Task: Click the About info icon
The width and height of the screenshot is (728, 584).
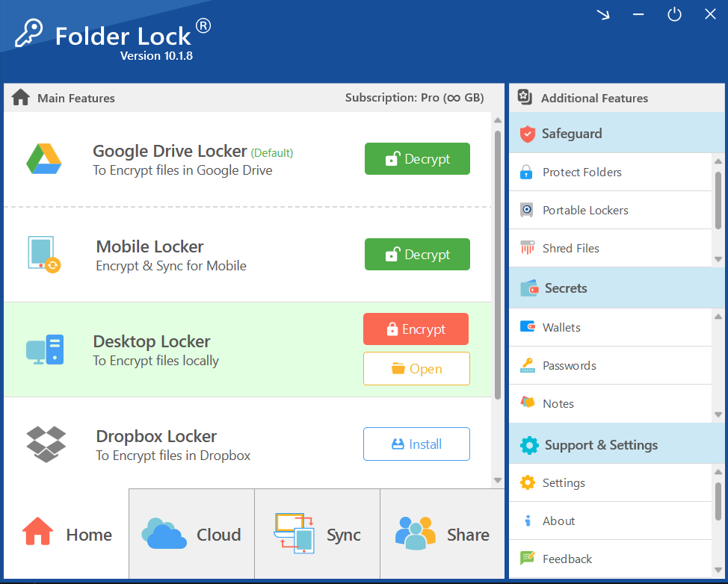Action: tap(528, 521)
